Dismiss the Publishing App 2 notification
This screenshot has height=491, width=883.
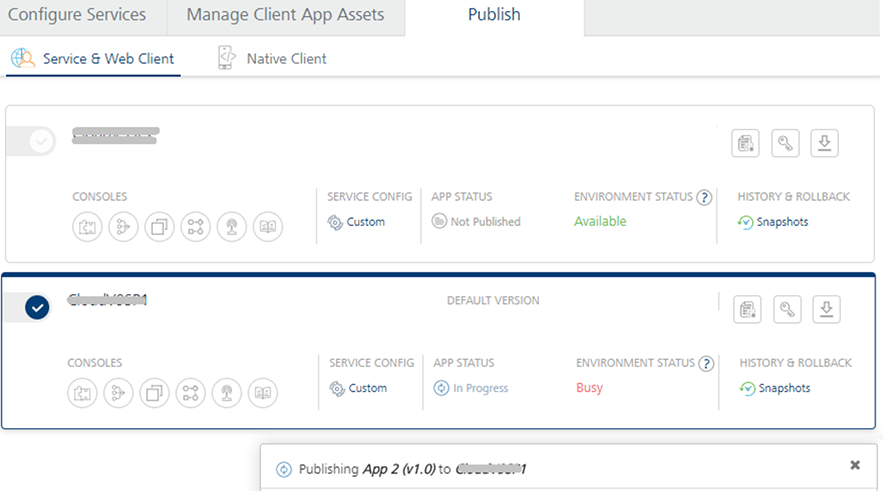855,465
